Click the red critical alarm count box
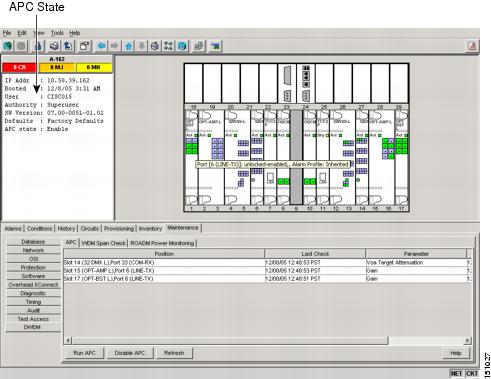Image resolution: width=491 pixels, height=379 pixels. [x=20, y=67]
